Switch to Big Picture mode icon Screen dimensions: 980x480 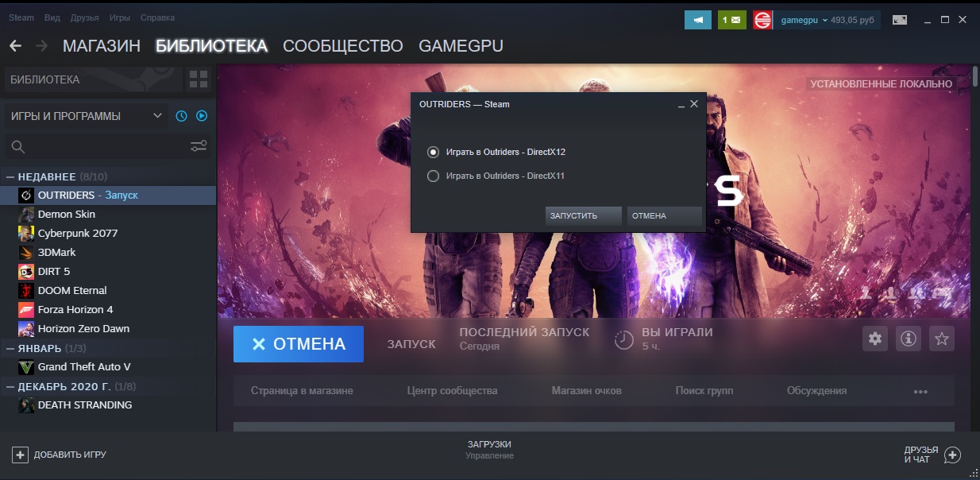point(900,19)
